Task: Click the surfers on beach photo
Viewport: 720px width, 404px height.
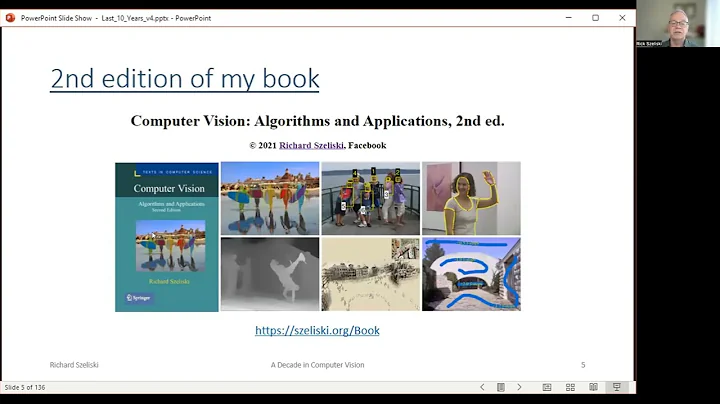Action: tap(270, 198)
